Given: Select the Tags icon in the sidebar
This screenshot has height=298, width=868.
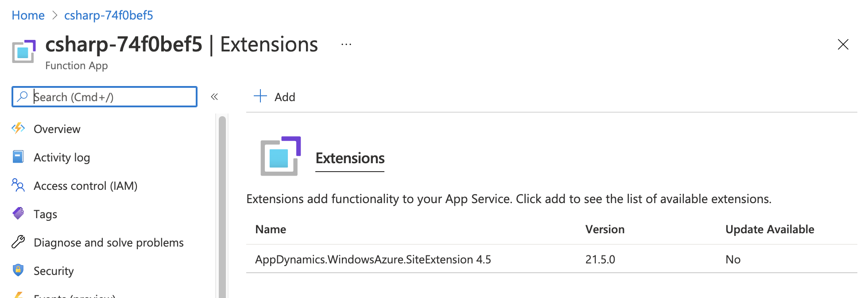Looking at the screenshot, I should coord(18,214).
